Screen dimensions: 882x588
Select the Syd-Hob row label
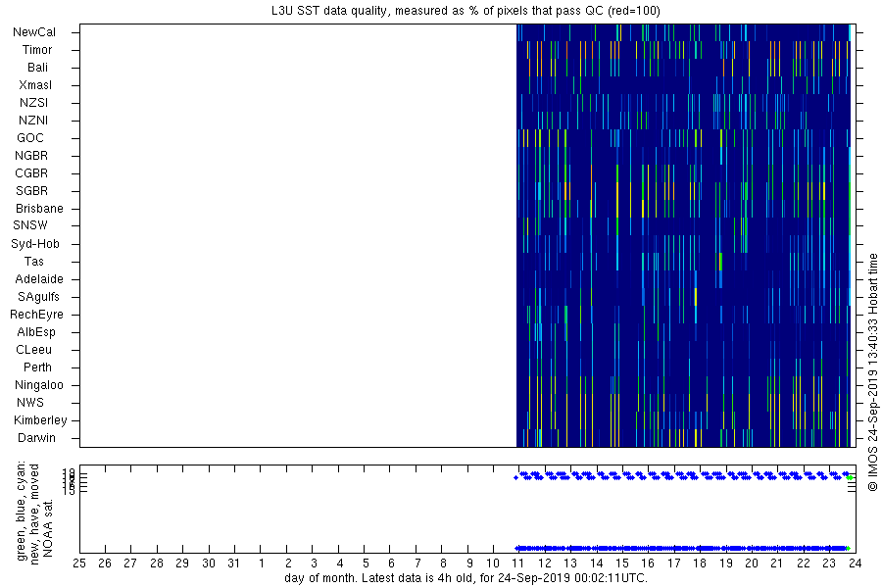(35, 244)
